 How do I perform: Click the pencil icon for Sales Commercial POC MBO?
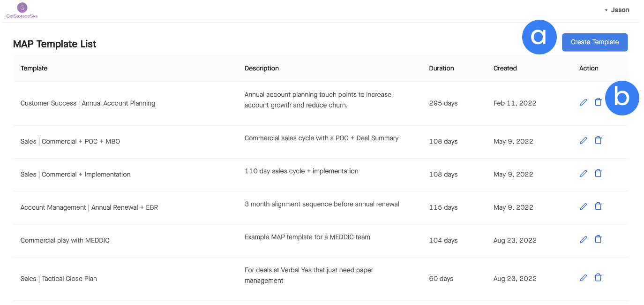pos(583,140)
